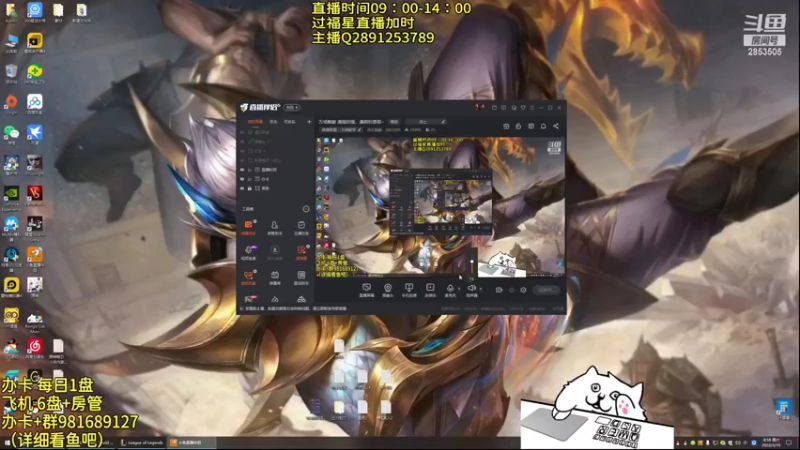Image resolution: width=800 pixels, height=450 pixels.
Task: Click the padlock icon in upper-right toolbar
Action: click(518, 126)
